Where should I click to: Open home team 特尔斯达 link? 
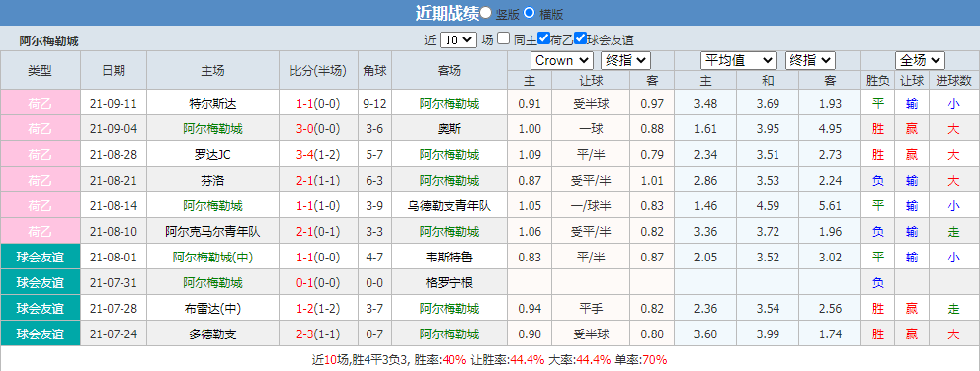click(212, 104)
